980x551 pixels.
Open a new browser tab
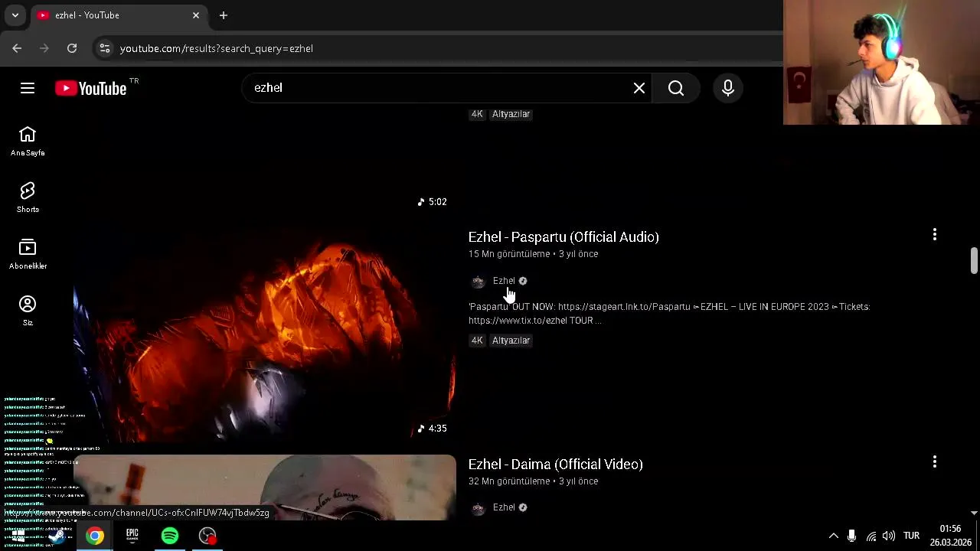tap(224, 15)
